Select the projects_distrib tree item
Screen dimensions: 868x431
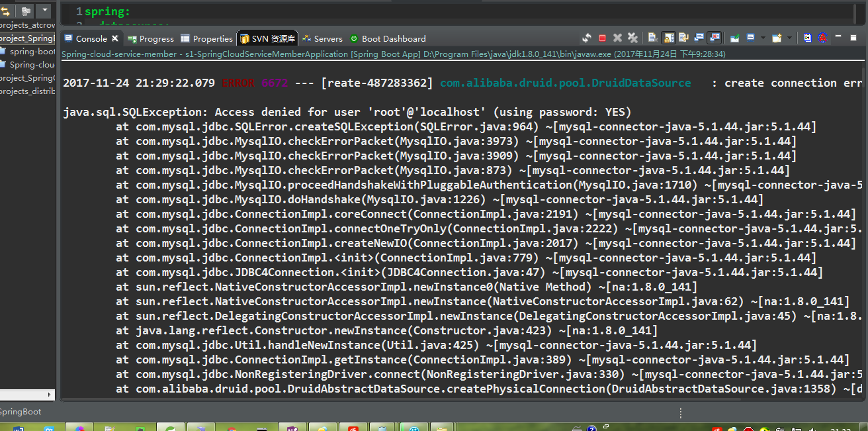click(x=27, y=91)
